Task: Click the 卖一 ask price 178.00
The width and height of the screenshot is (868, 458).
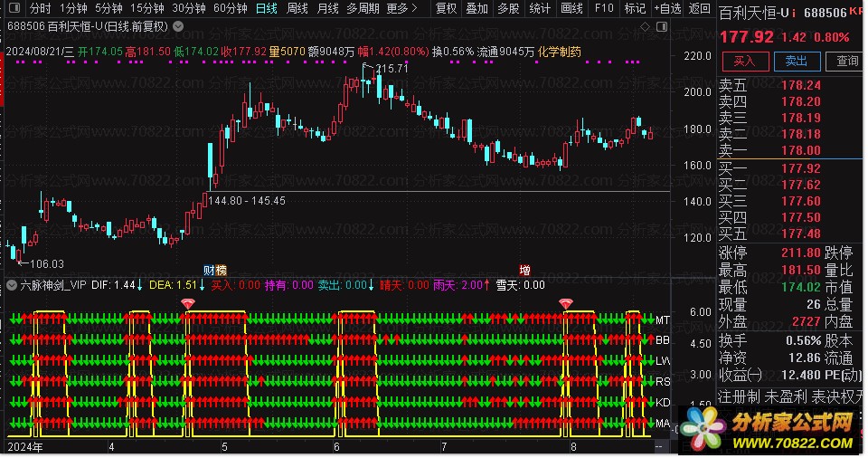Action: coord(800,150)
